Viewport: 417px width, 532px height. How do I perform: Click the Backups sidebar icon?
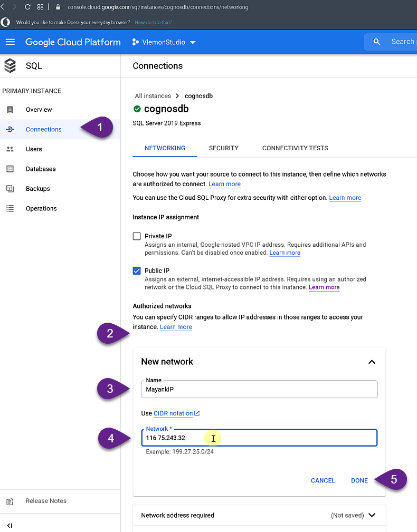point(10,189)
